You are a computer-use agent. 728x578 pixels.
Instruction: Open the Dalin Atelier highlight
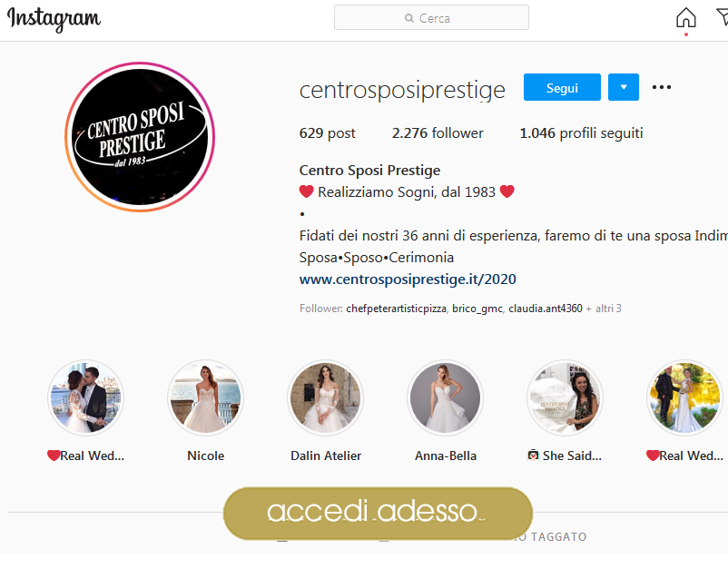pyautogui.click(x=326, y=397)
